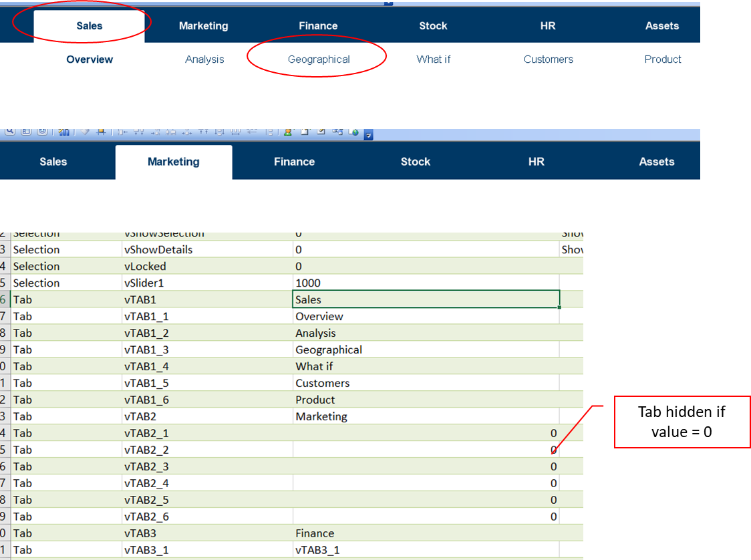Select the white active Sales tab
Image resolution: width=751 pixels, height=560 pixels.
89,26
